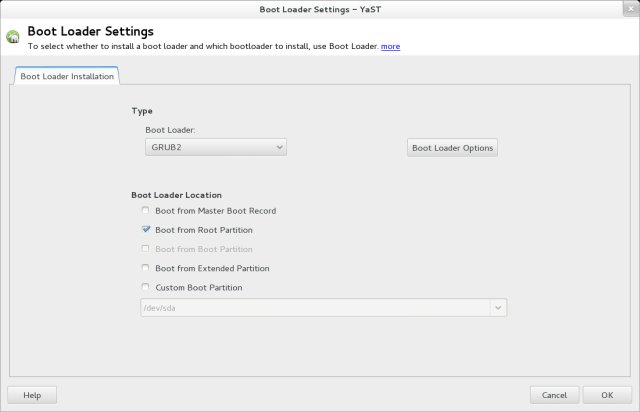Click the YaST boot loader icon
Viewport: 640px width, 412px height.
[13, 38]
